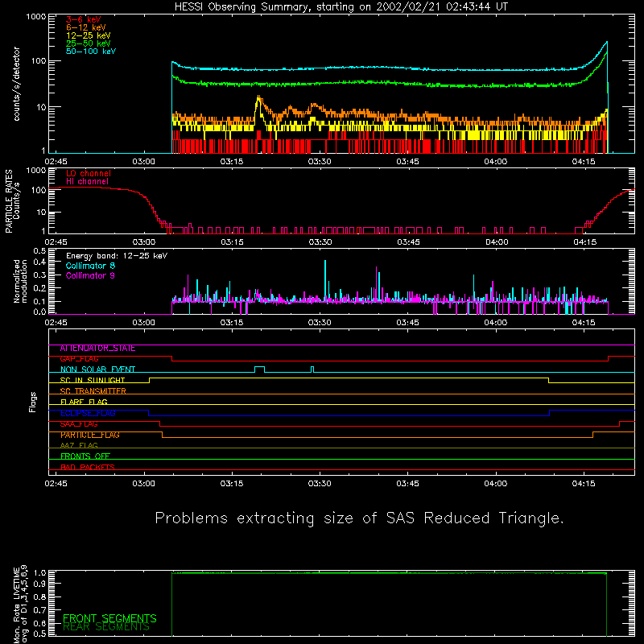Viewport: 644px width, 644px height.
Task: Click the ATTENUATOR_STATE flag label
Action: (x=97, y=349)
